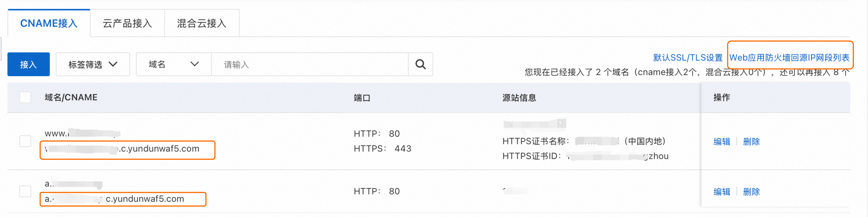Click the search magnifier icon

tap(420, 64)
